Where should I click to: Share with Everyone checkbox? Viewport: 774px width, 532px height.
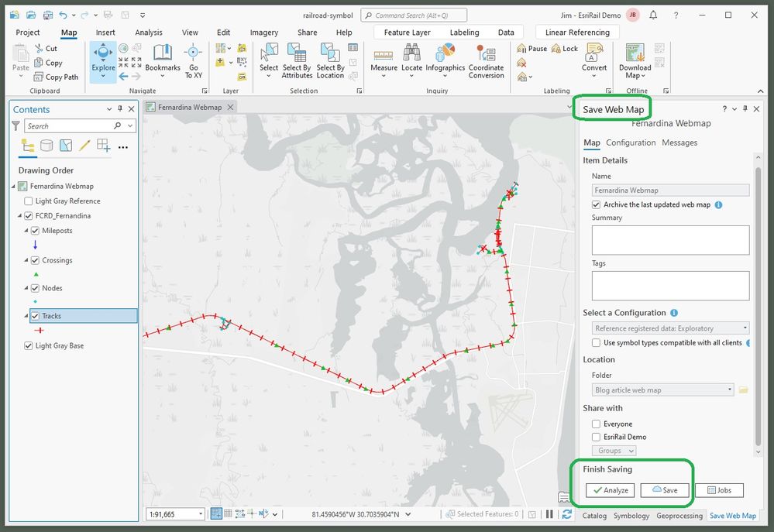(597, 424)
